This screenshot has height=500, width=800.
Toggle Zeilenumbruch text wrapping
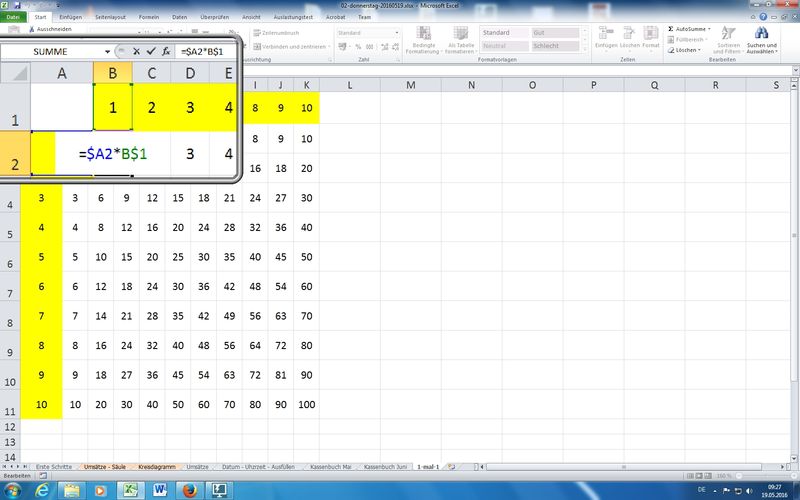276,33
